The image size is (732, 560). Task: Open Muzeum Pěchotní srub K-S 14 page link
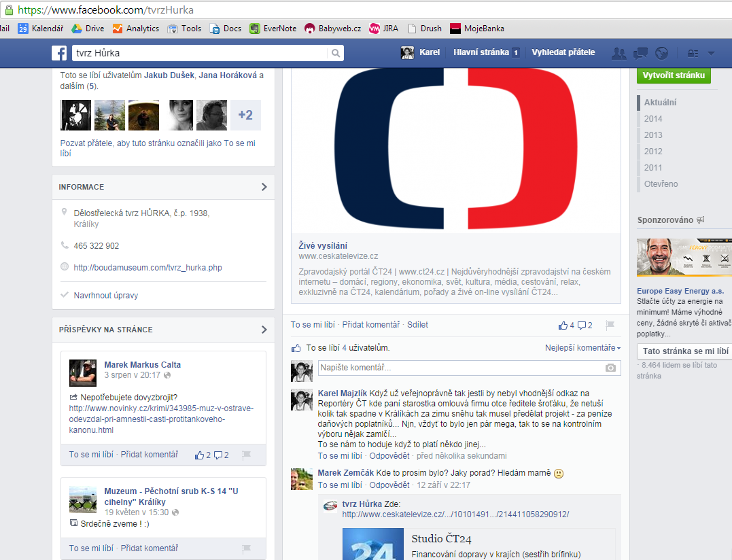171,497
